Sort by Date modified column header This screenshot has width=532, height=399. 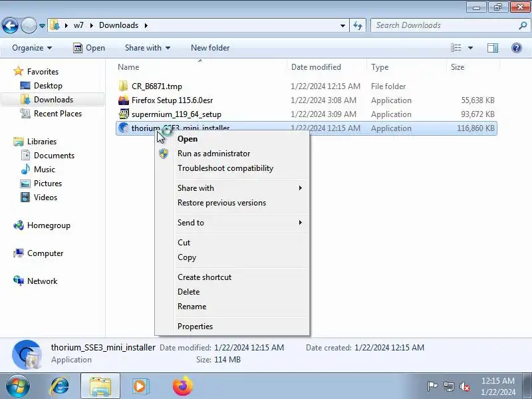pos(317,67)
